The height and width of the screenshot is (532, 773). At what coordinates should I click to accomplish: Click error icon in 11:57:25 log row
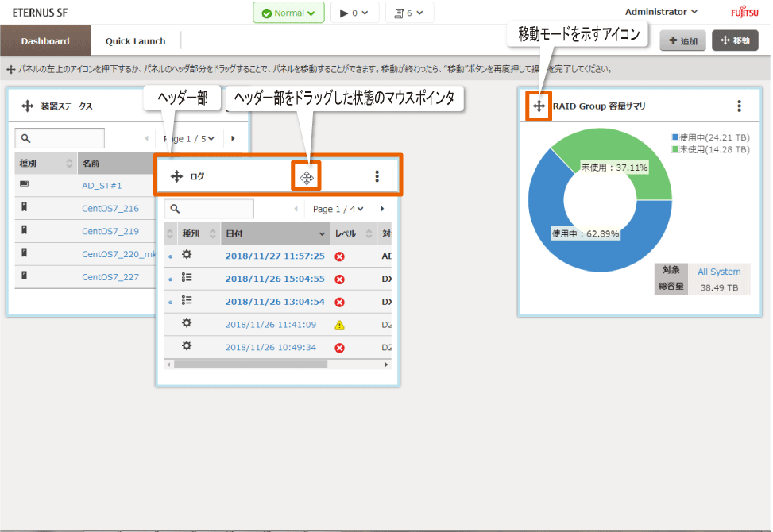[340, 256]
